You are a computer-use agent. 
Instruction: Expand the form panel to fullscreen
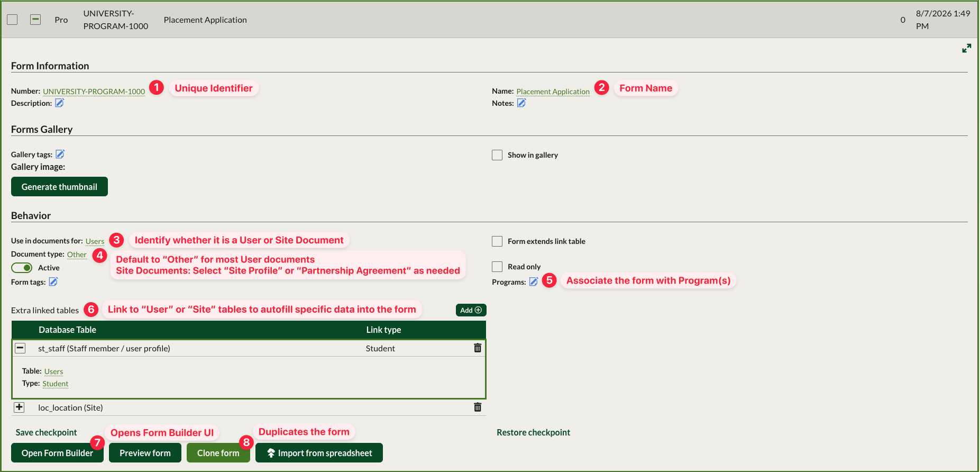(x=967, y=48)
